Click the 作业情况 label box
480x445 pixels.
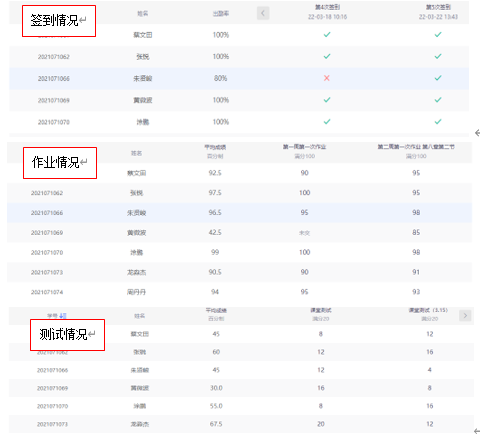[60, 163]
